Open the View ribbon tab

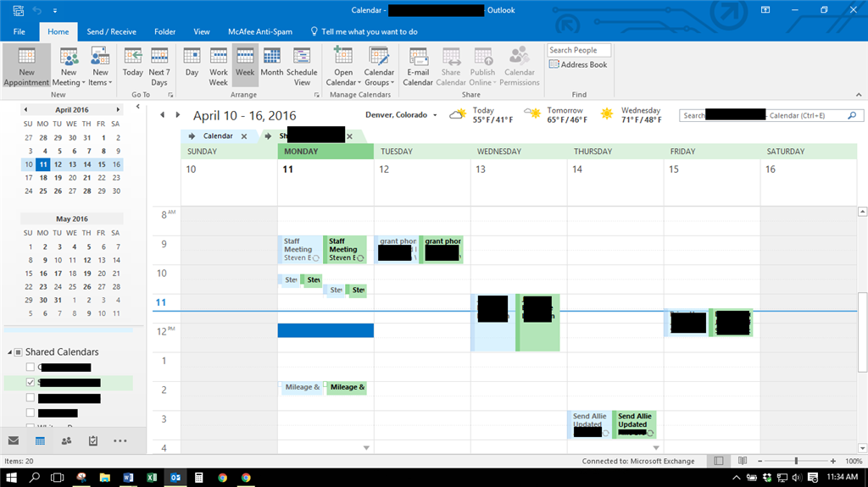point(202,31)
